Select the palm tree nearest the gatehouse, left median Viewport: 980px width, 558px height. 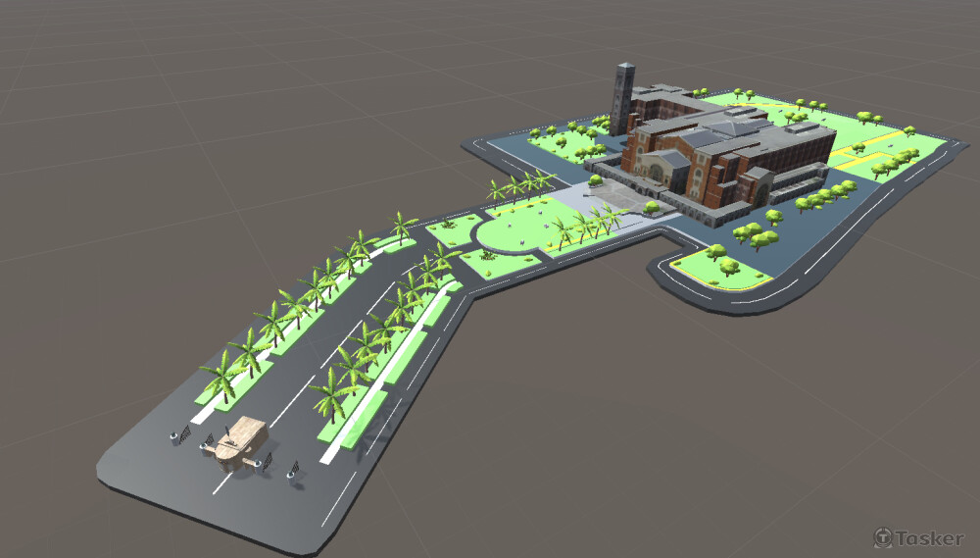[x=221, y=378]
